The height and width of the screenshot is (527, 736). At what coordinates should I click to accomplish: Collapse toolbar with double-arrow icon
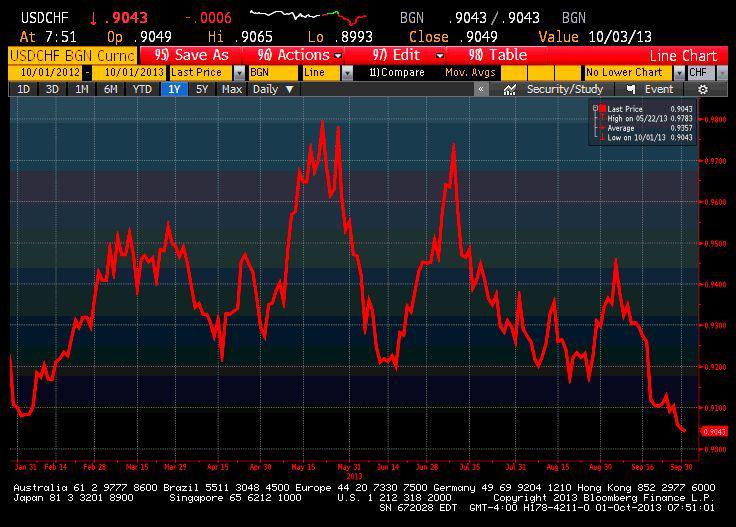pyautogui.click(x=481, y=89)
